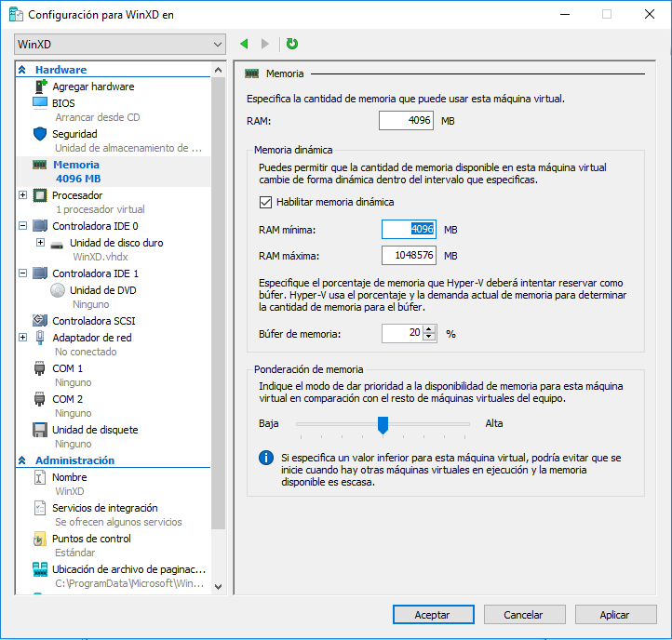Image resolution: width=672 pixels, height=640 pixels.
Task: Select Unidad de disquete item
Action: click(x=95, y=430)
